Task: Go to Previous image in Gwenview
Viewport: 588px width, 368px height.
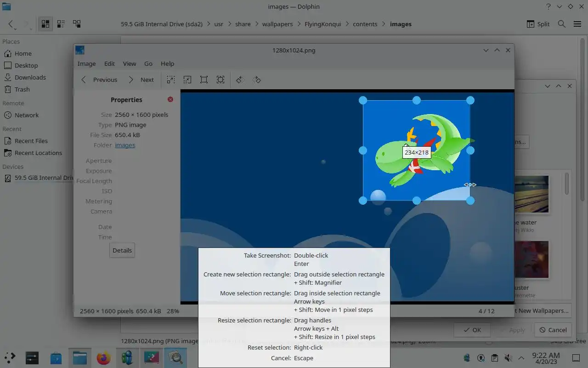Action: coord(99,80)
